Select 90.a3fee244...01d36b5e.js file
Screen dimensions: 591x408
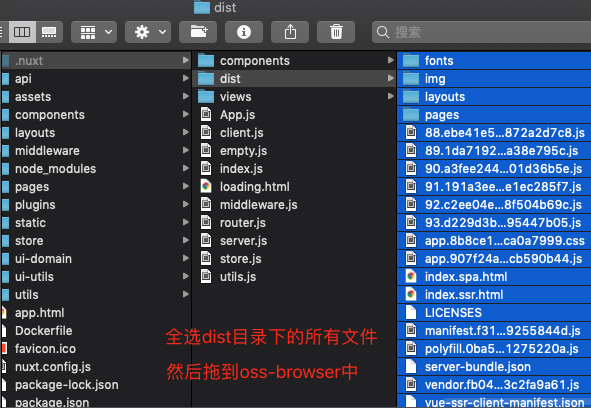494,169
